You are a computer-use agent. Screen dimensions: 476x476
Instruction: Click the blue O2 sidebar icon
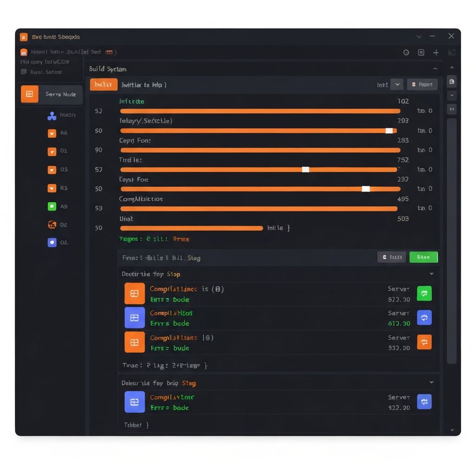(x=52, y=242)
